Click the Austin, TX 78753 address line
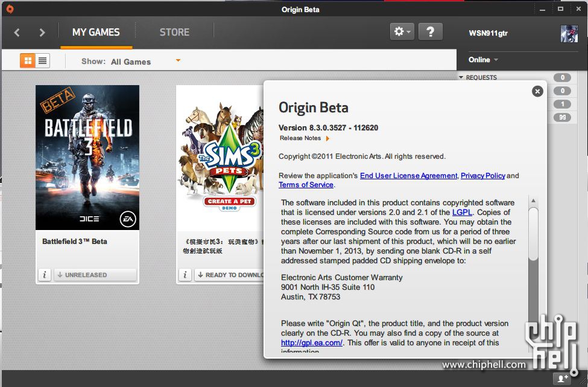 tap(311, 296)
